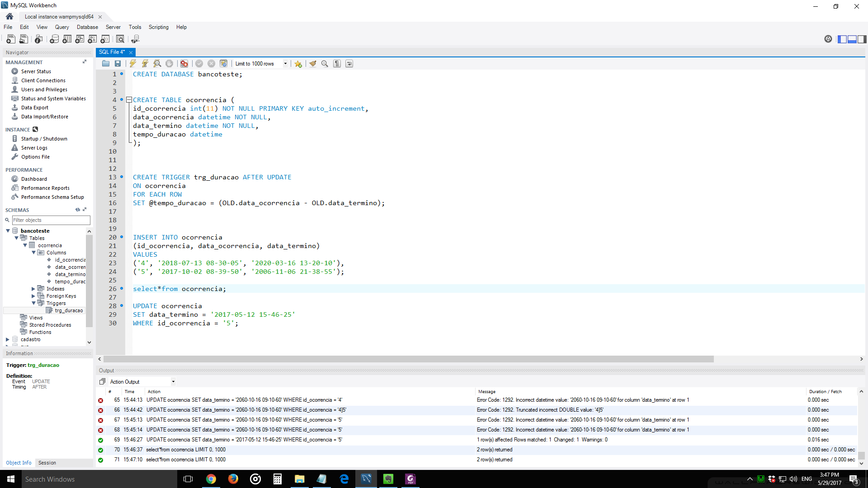
Task: Collapse the bancoteste schema node
Action: point(8,231)
